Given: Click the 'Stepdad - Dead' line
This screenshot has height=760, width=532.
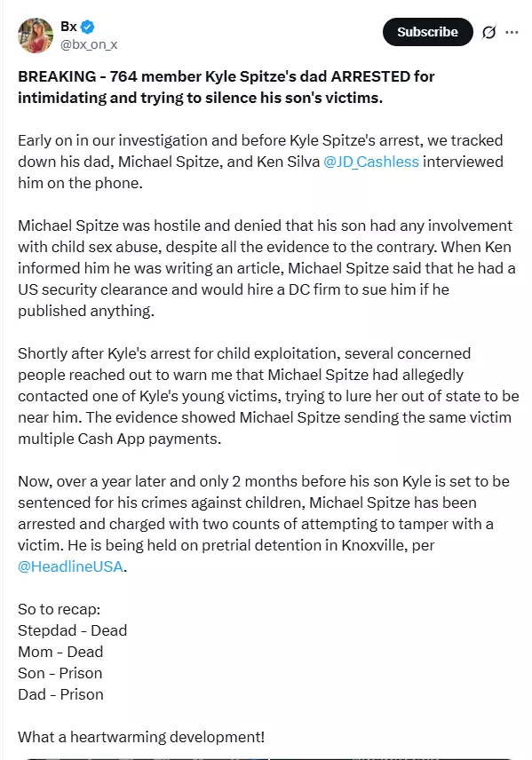Looking at the screenshot, I should [x=72, y=630].
